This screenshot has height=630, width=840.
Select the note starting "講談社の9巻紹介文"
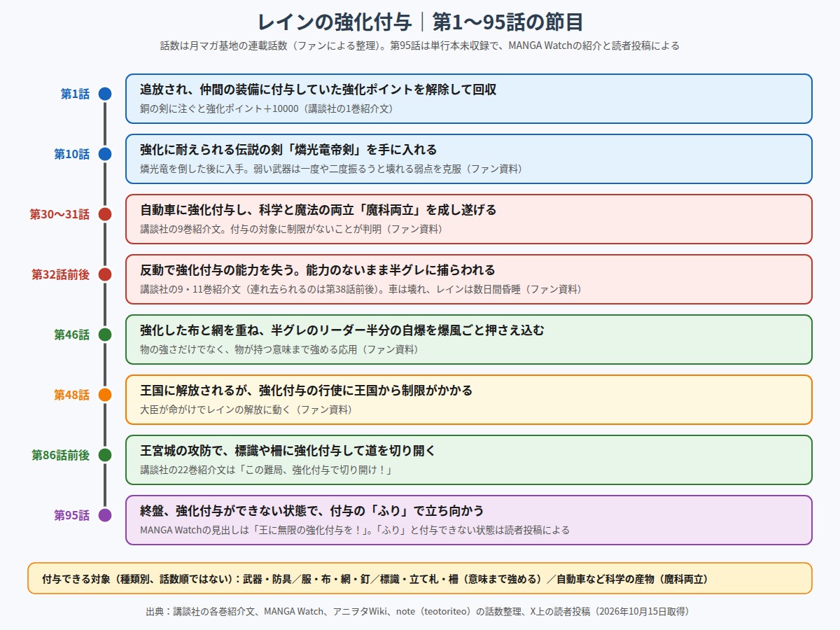coord(291,229)
